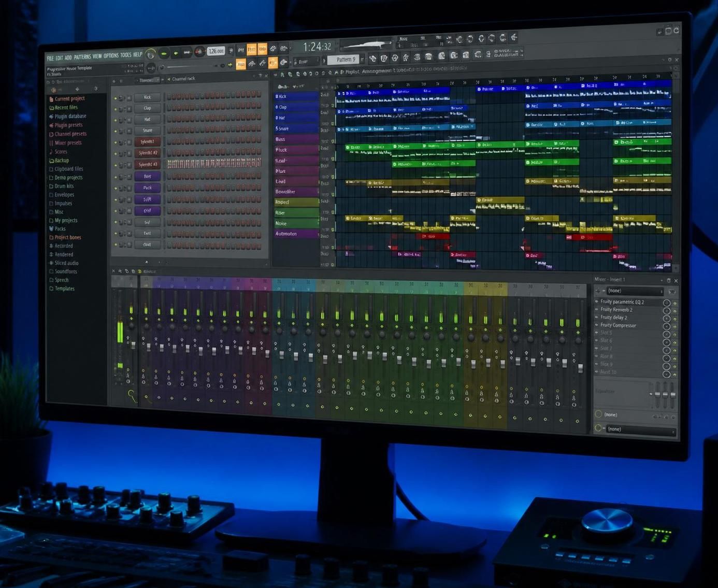
Task: Expand Plugin presets folder
Action: pos(68,125)
